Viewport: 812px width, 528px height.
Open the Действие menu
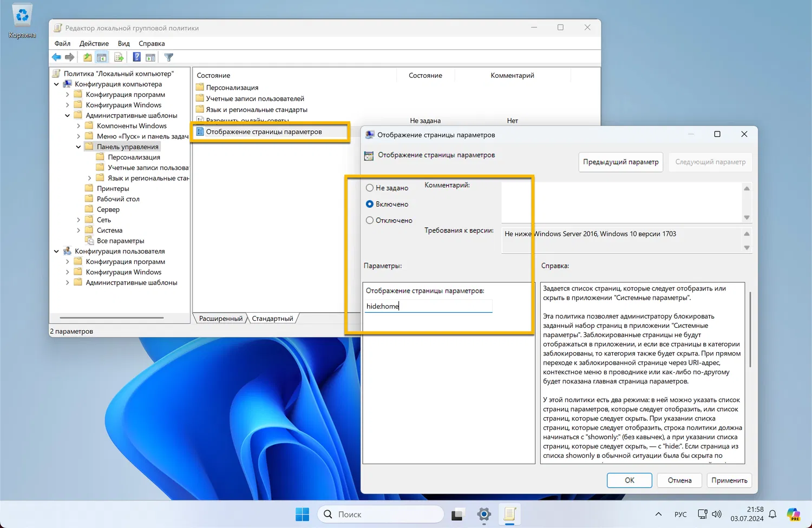click(x=94, y=43)
